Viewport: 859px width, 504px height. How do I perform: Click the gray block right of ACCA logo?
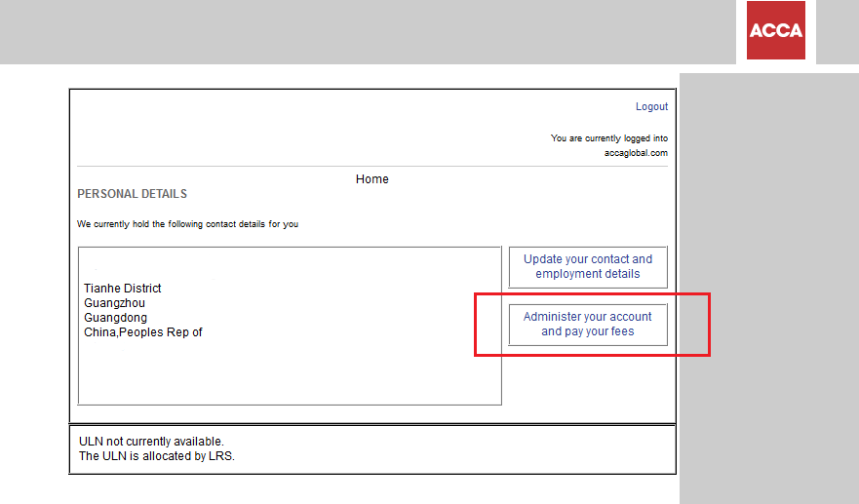tap(837, 31)
